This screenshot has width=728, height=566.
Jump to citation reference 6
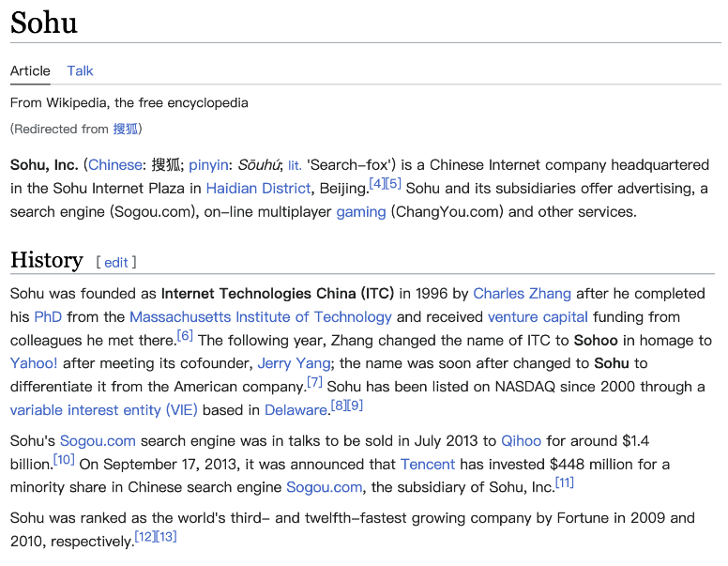coord(185,336)
